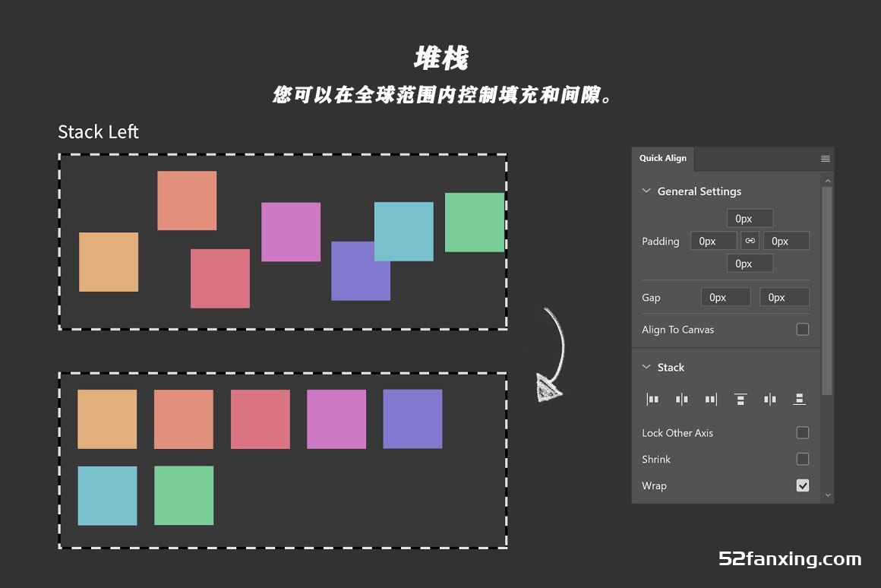Select the green square in the wrapped second row
The height and width of the screenshot is (588, 881).
pos(184,495)
